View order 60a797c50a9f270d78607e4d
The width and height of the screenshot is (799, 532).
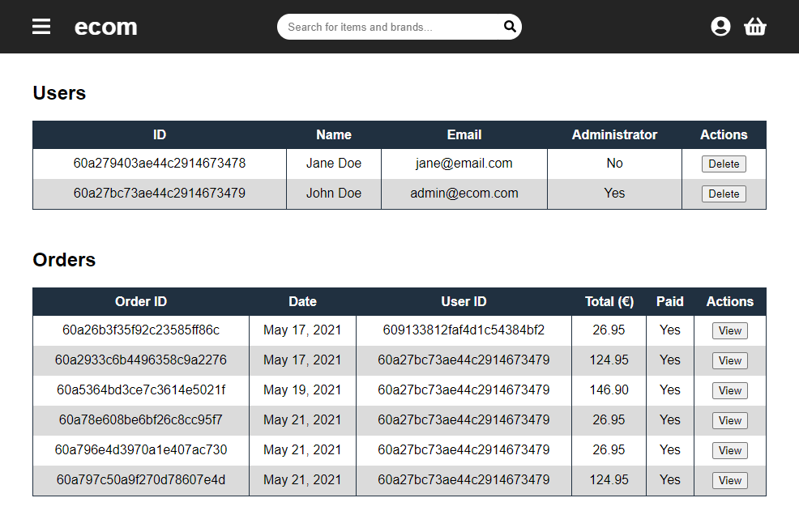click(729, 481)
